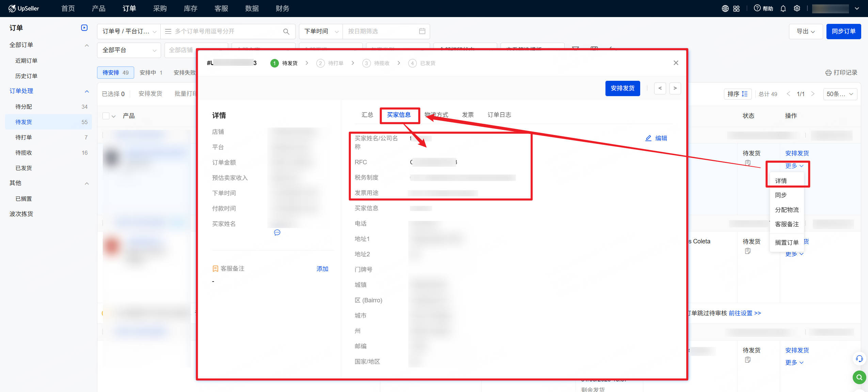The width and height of the screenshot is (868, 392).
Task: Open the 50条 page size dropdown
Action: (840, 94)
